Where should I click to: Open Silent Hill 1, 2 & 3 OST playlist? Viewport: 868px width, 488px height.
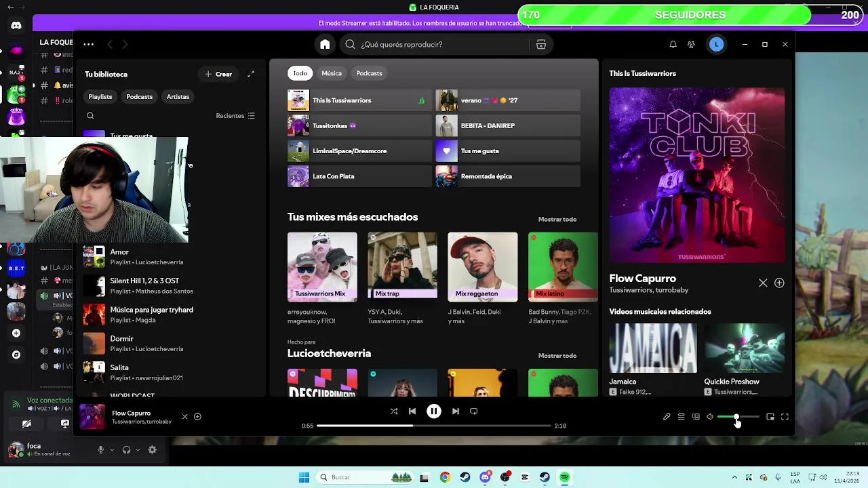(x=172, y=285)
